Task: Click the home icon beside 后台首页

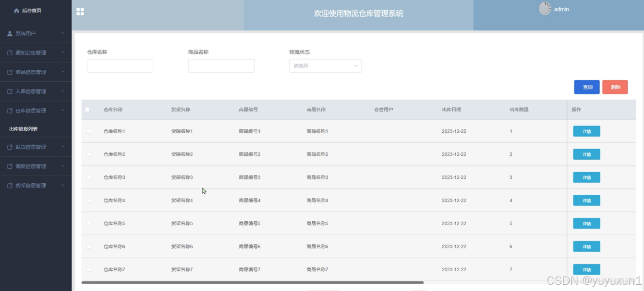Action: (x=16, y=9)
